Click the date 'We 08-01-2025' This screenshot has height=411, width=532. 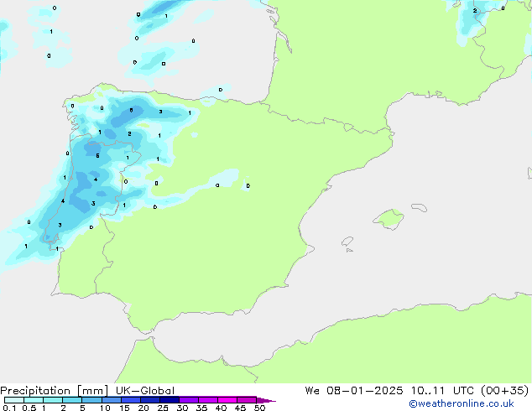354,391
